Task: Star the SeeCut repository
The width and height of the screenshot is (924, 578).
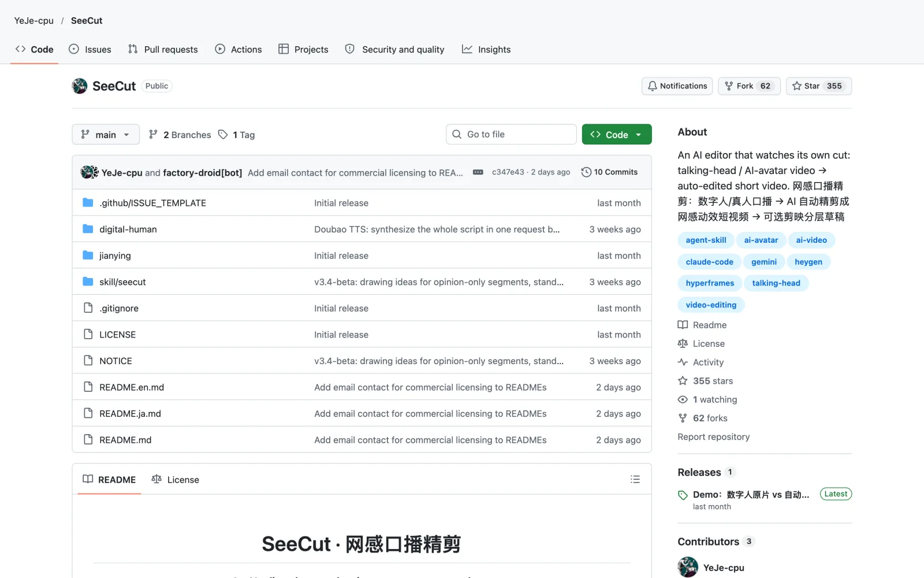Action: 819,86
